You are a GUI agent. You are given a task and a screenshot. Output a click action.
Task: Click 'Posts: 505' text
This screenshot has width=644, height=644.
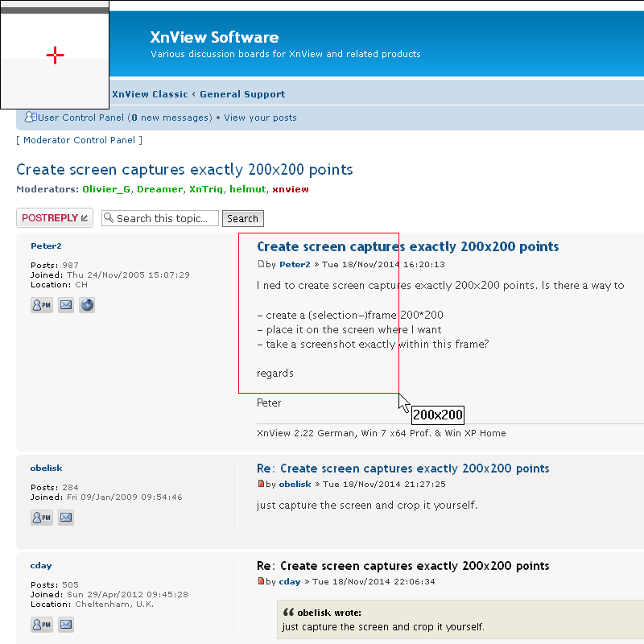pos(55,584)
